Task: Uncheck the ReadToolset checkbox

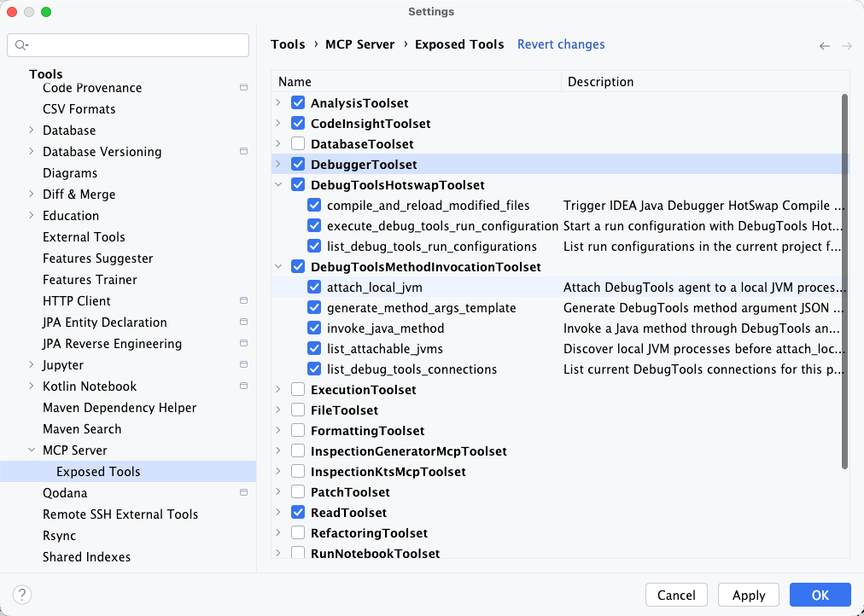Action: point(298,513)
